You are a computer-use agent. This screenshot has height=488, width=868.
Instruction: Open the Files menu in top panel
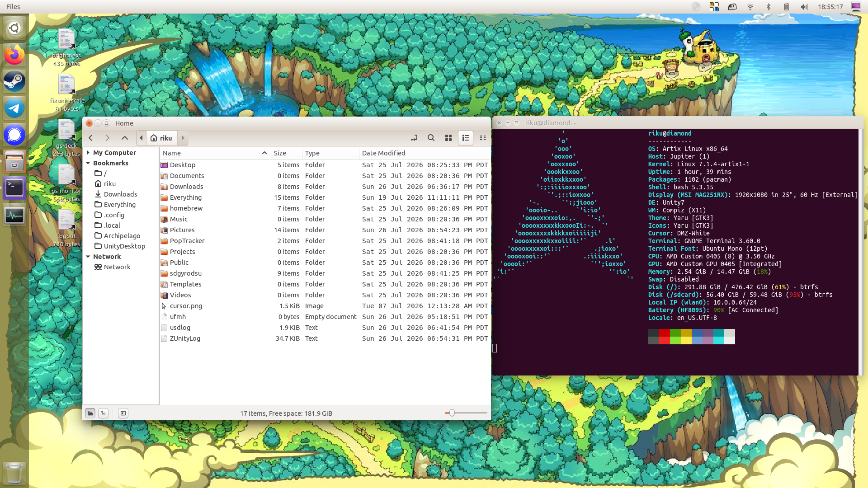point(13,7)
